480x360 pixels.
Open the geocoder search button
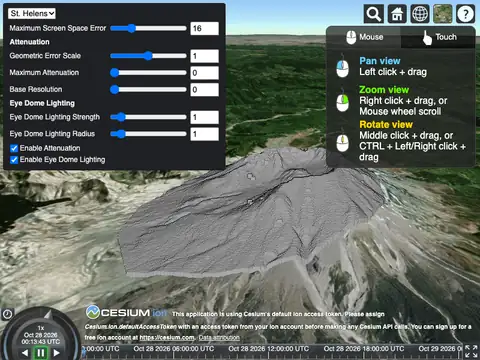click(374, 14)
